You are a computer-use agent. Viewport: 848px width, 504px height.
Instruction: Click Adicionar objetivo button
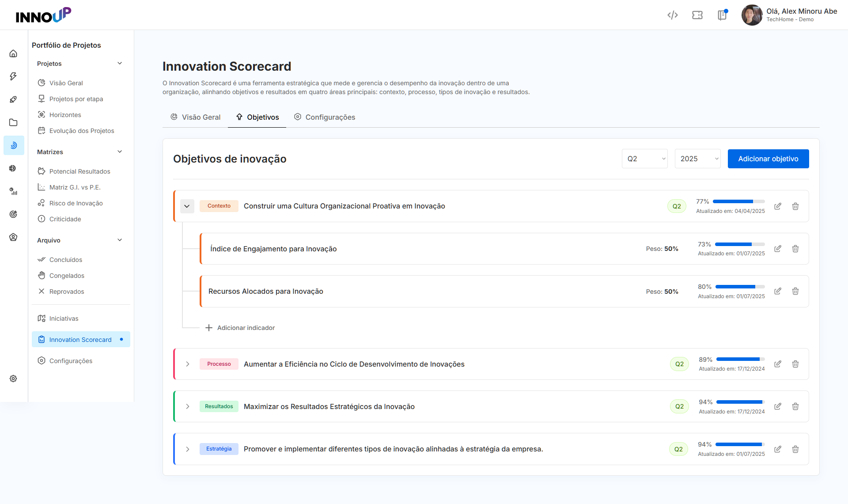[768, 159]
